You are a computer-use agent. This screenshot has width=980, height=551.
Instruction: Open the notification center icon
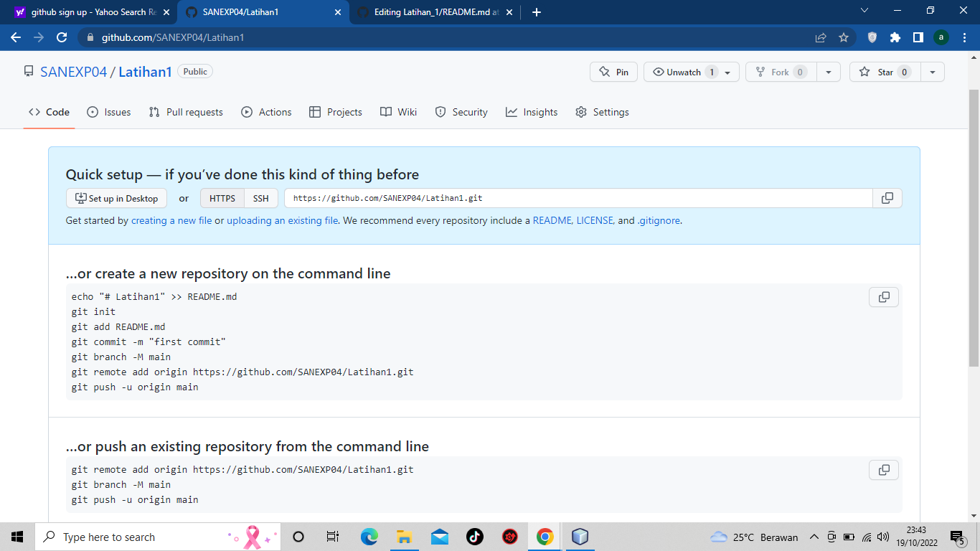pos(957,537)
